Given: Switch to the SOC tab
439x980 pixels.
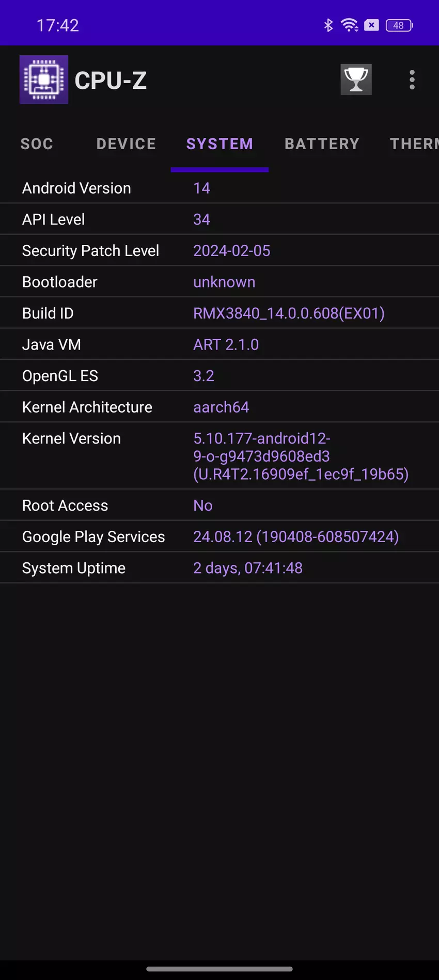Looking at the screenshot, I should click(x=37, y=144).
